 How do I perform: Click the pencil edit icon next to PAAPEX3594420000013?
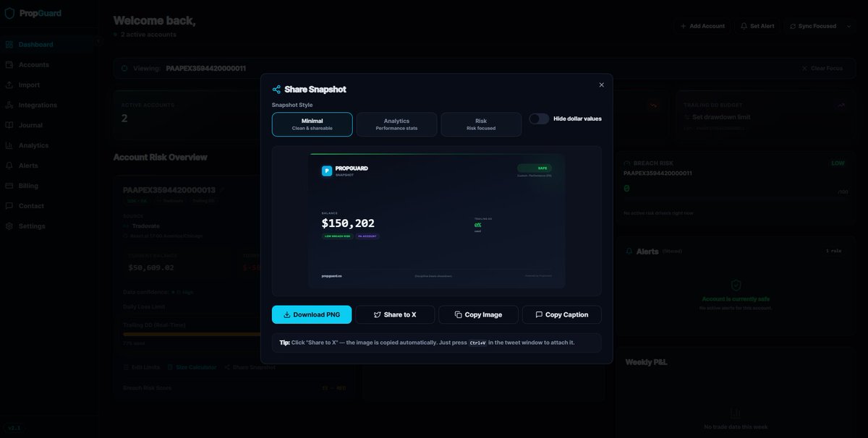[x=221, y=190]
